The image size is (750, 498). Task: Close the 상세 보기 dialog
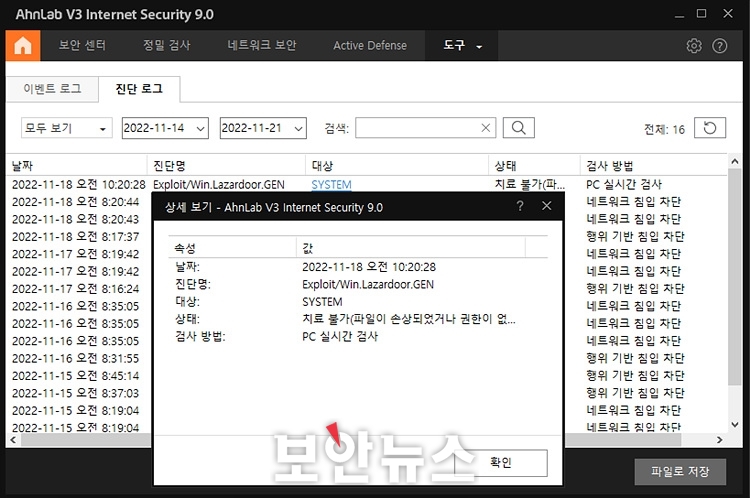coord(547,206)
